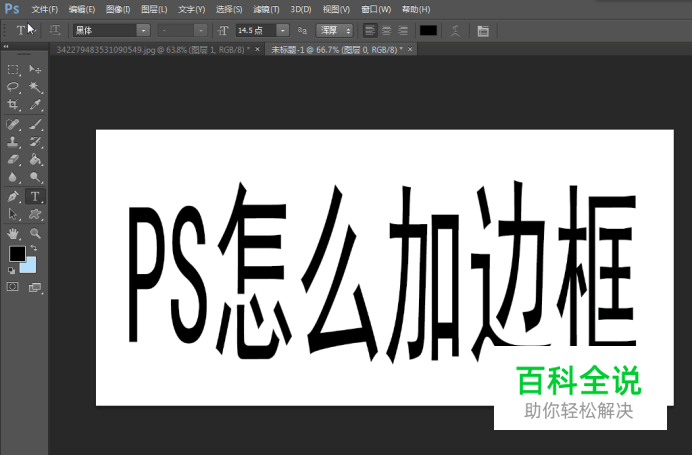
Task: Open the 3D(D) menu
Action: click(x=301, y=9)
